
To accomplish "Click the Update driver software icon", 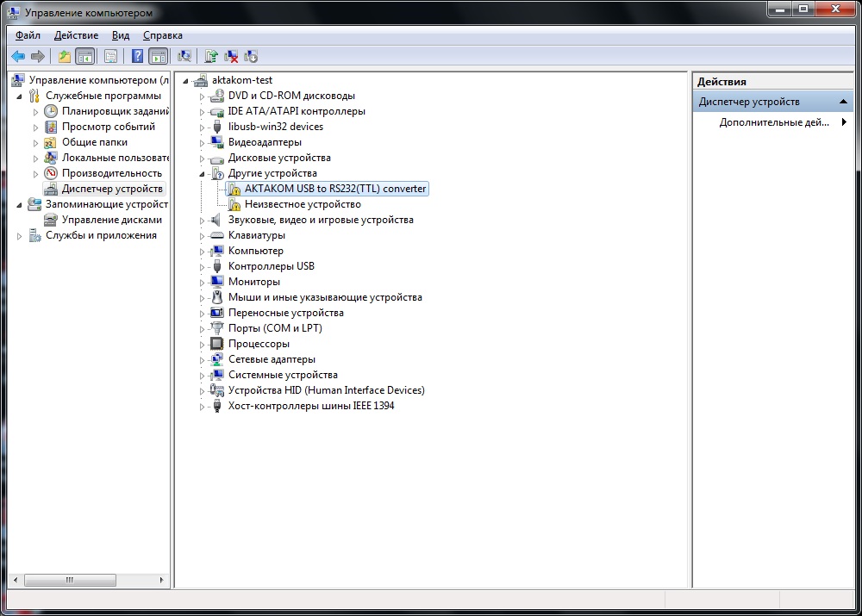I will [x=210, y=56].
